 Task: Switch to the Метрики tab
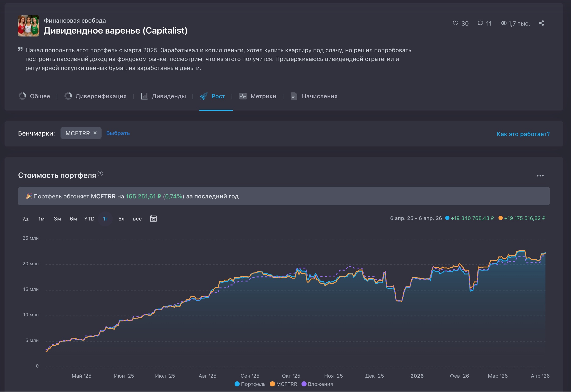(x=258, y=96)
